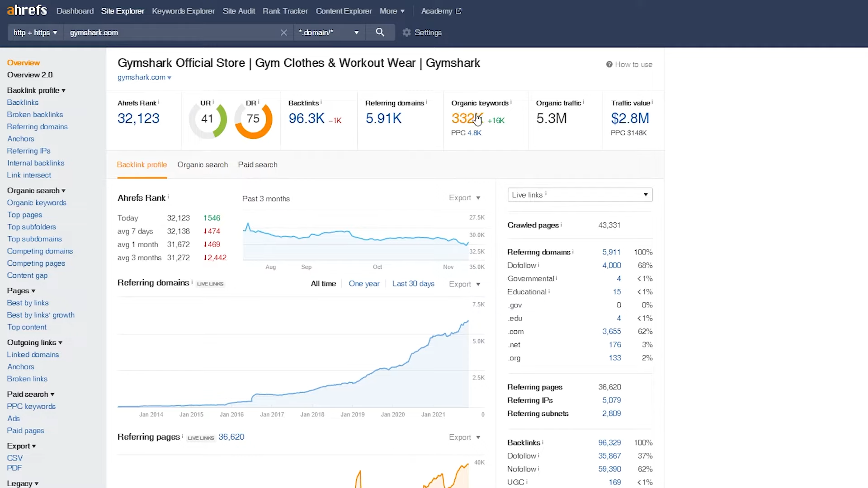Switch to Organic search tab

203,165
